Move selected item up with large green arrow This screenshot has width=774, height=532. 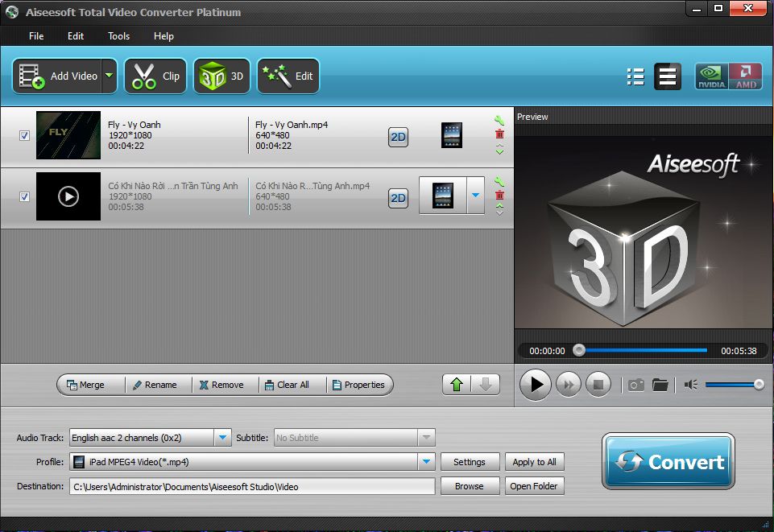tap(457, 384)
